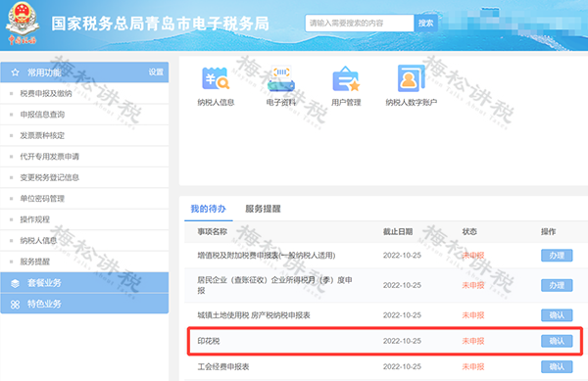The height and width of the screenshot is (381, 588).
Task: Click the 国家税务总局青岛市电子税务局 title
Action: pyautogui.click(x=160, y=24)
